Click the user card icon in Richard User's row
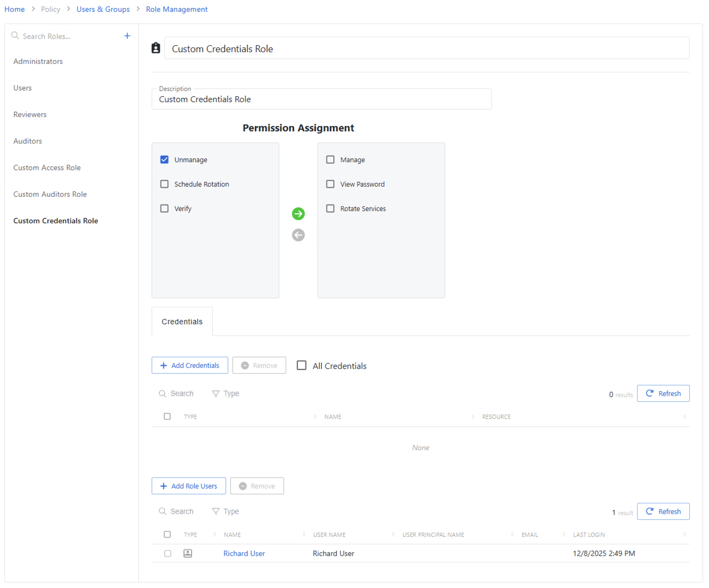Viewport: 709px width, 588px height. [188, 553]
